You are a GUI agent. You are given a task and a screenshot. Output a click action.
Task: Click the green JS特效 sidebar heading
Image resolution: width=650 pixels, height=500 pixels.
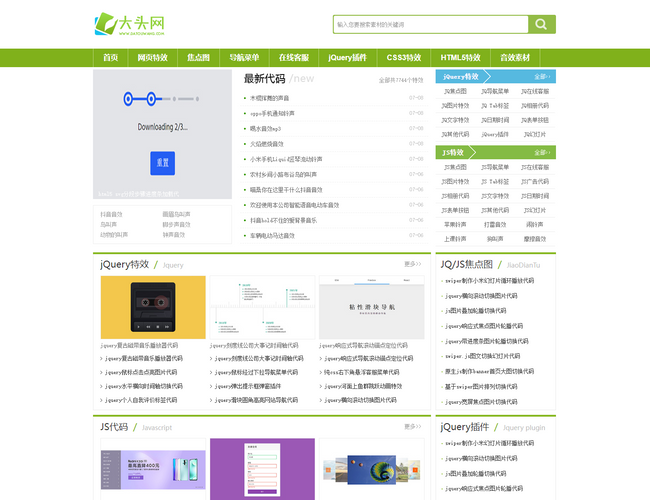click(x=453, y=153)
